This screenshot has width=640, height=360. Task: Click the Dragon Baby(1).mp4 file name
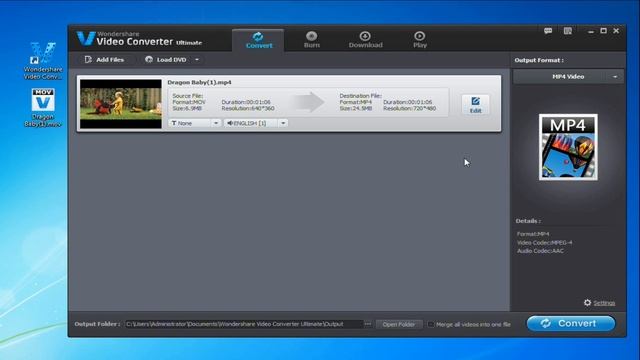tap(199, 82)
